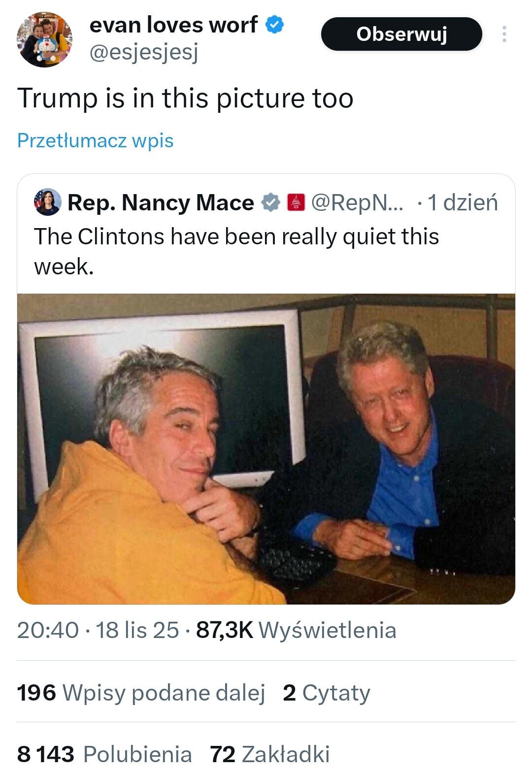
Task: Click evan loves worf profile avatar
Action: tap(44, 39)
